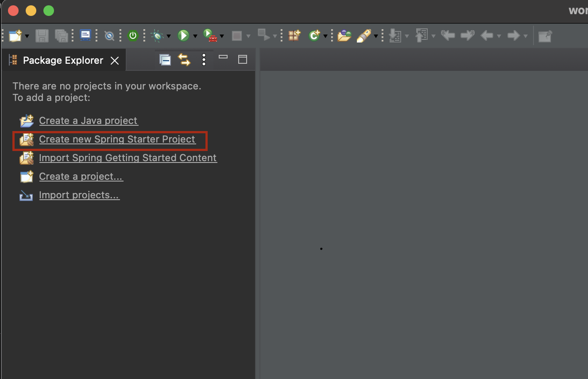This screenshot has height=379, width=588.
Task: Expand the New Java Class dropdown arrow
Action: 325,36
